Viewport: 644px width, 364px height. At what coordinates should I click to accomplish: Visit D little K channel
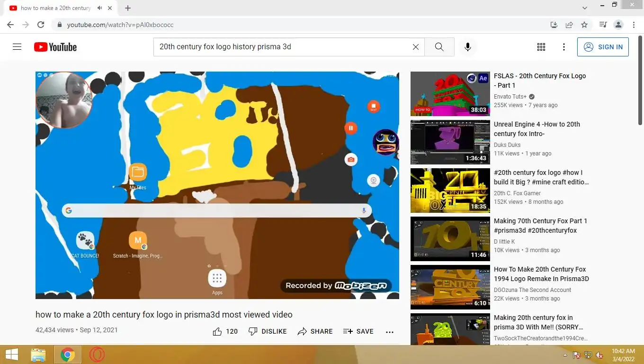(504, 242)
